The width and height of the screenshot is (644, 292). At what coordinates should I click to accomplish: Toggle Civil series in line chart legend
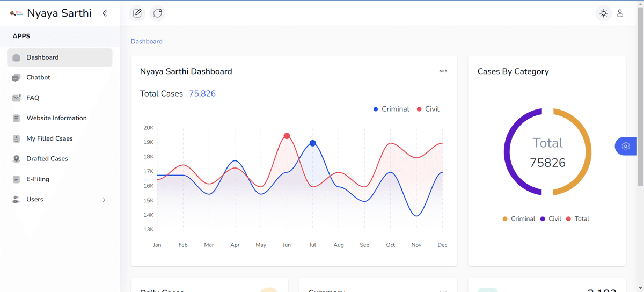pos(428,109)
